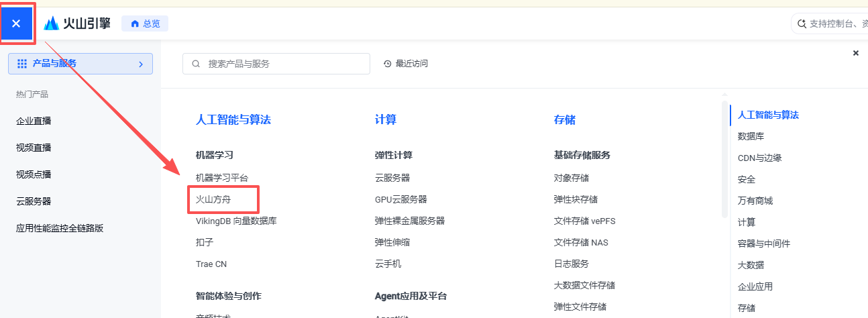The image size is (868, 318).
Task: Close the products panel with small X
Action: pos(856,53)
